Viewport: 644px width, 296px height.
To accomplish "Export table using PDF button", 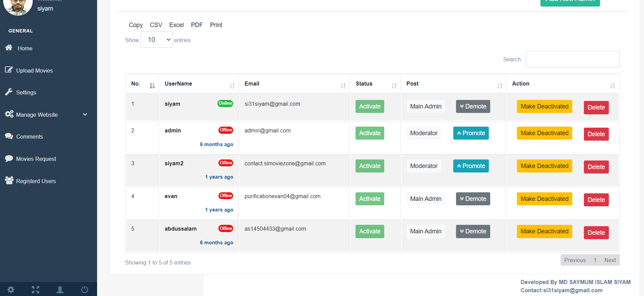I will tap(197, 25).
